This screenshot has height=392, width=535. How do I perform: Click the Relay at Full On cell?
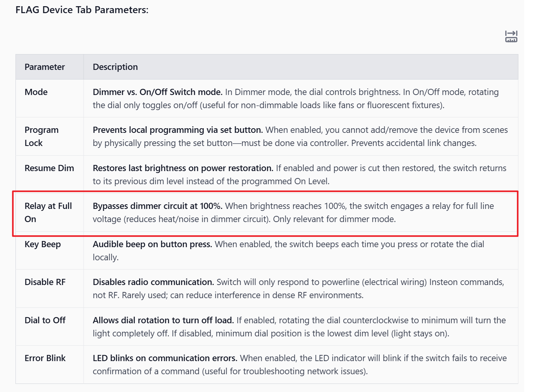point(48,212)
